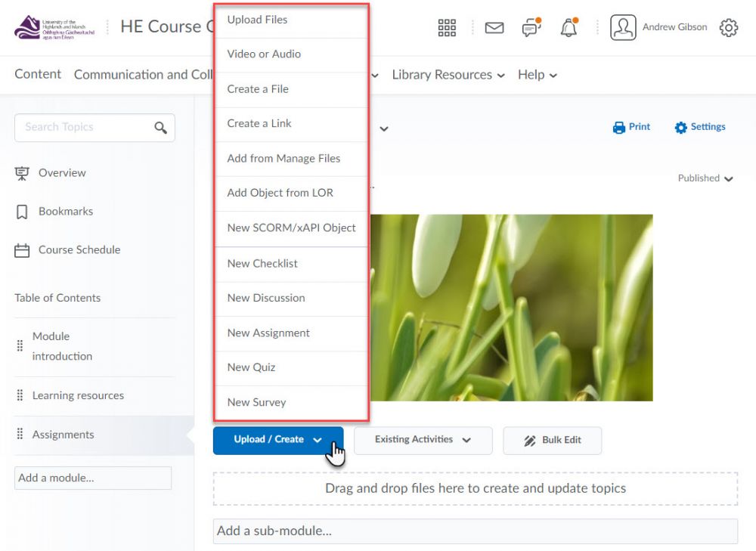This screenshot has width=756, height=551.
Task: Select New Survey from menu
Action: [x=291, y=403]
